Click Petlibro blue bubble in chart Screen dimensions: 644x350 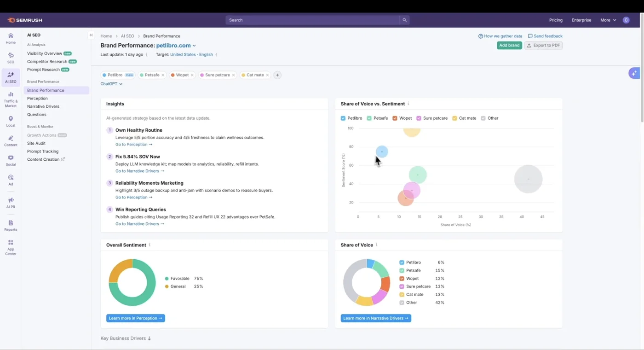point(382,152)
